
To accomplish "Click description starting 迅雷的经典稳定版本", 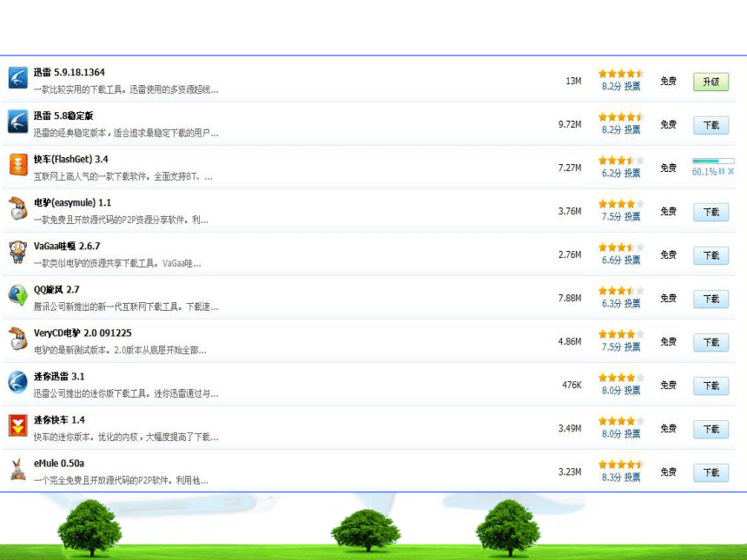I will click(126, 134).
